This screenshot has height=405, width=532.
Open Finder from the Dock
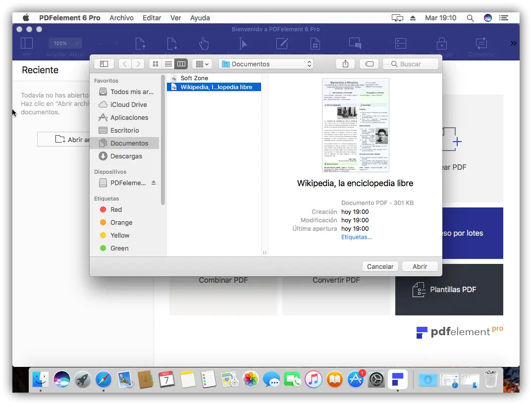(41, 379)
